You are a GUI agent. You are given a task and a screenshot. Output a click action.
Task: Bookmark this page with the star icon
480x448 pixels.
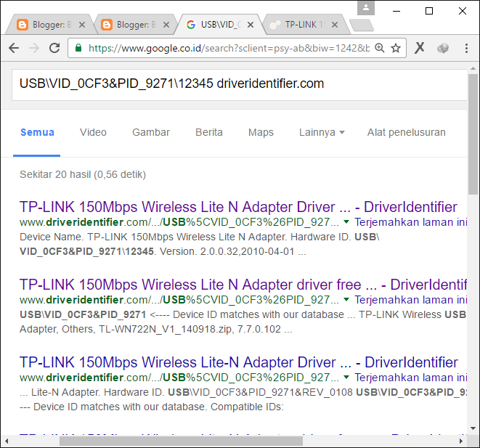tap(396, 48)
